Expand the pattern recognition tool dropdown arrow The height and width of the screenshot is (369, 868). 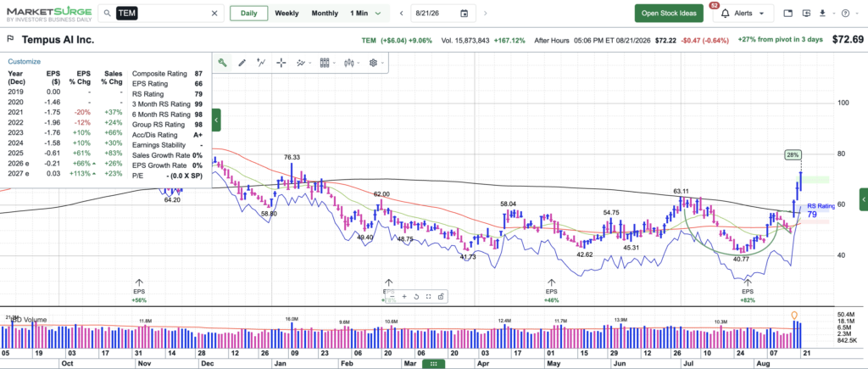click(309, 63)
